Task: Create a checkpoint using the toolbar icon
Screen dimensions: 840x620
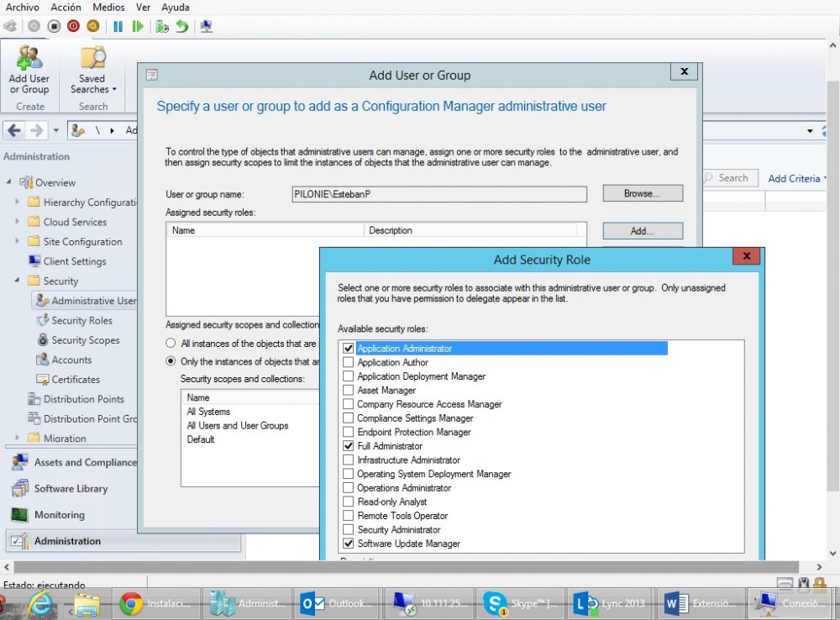Action: point(162,26)
